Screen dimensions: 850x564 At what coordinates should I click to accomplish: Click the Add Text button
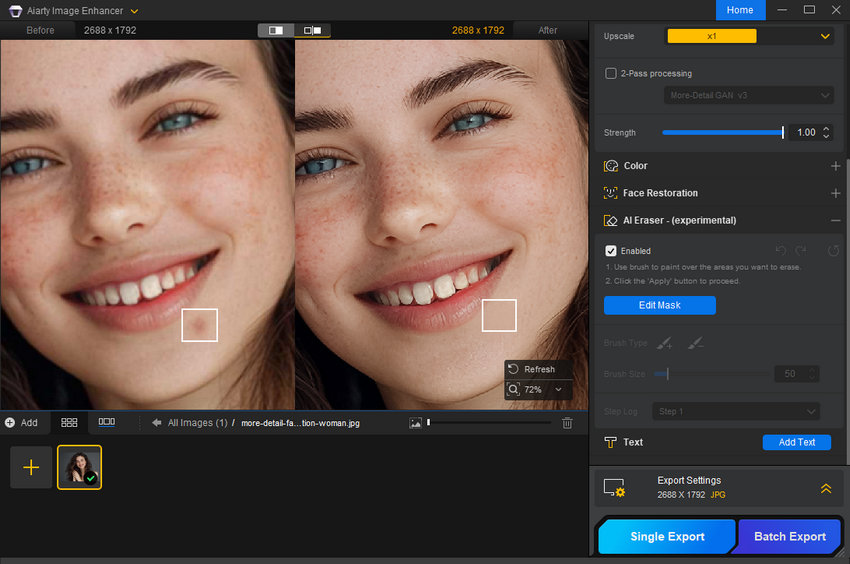click(796, 443)
